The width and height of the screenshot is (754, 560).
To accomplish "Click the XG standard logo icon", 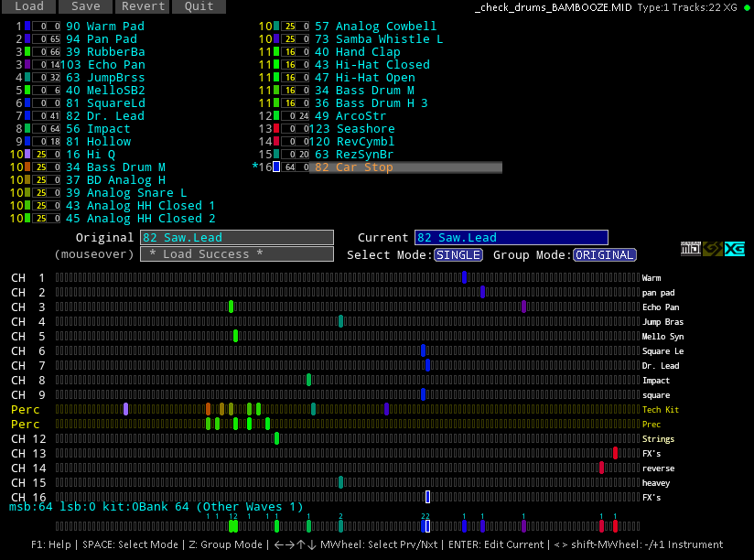I will [734, 249].
